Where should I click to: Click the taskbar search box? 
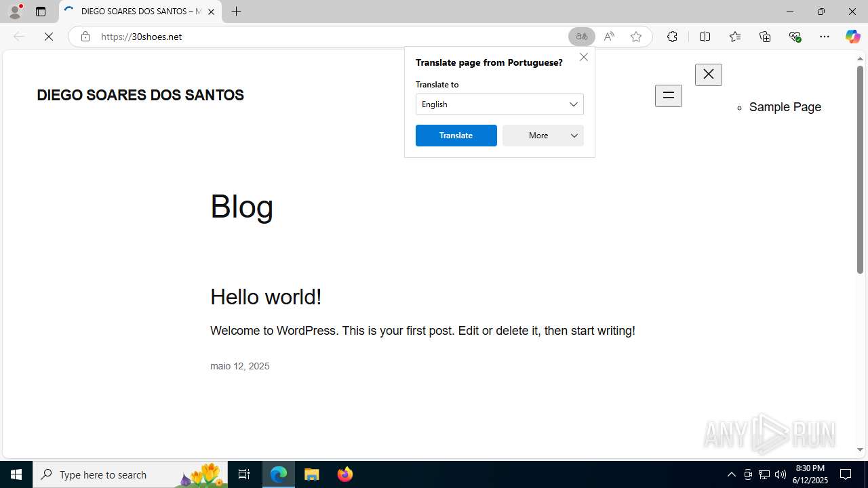[x=130, y=474]
